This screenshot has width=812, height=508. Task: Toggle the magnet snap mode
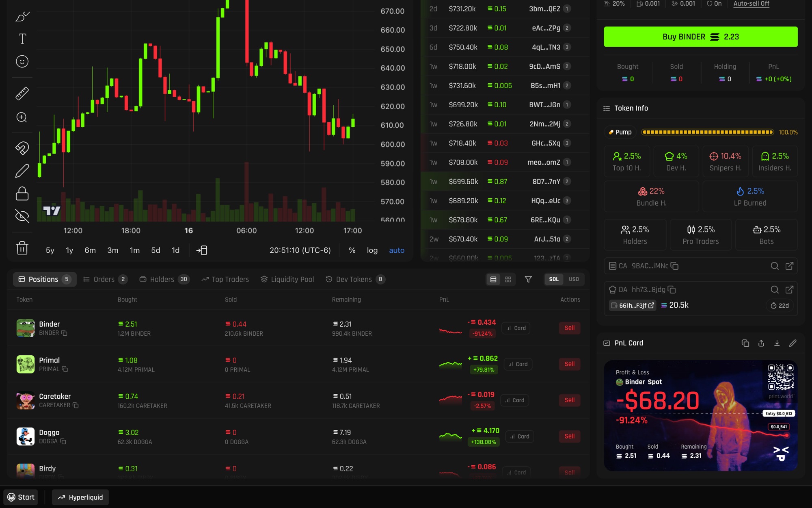[x=22, y=148]
